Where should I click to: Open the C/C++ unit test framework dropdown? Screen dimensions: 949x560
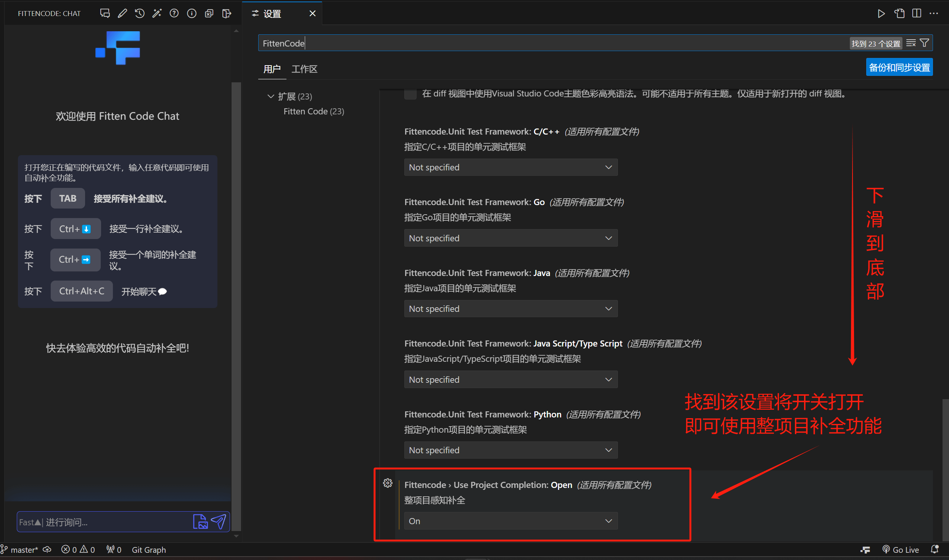click(510, 167)
